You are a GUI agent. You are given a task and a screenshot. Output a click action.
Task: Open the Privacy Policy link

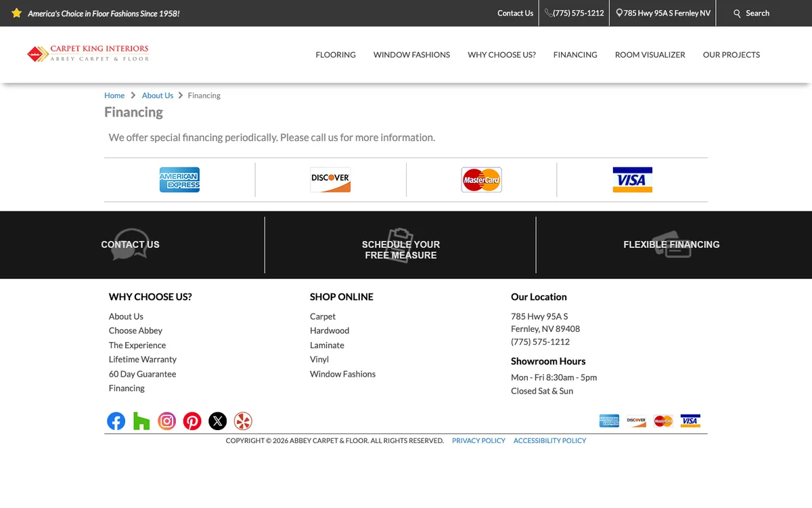pos(478,440)
